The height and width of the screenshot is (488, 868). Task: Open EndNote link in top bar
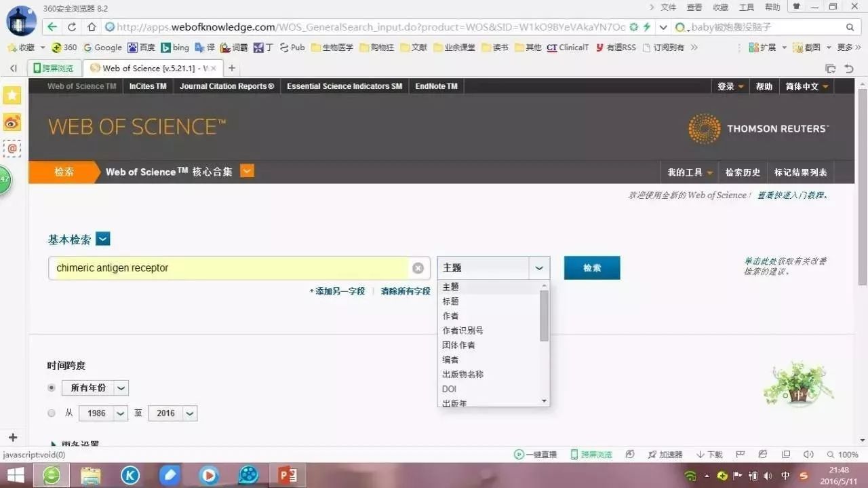(436, 86)
